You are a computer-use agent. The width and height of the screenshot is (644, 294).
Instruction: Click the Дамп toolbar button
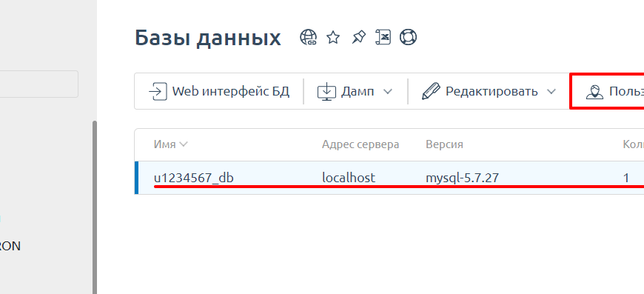[355, 91]
